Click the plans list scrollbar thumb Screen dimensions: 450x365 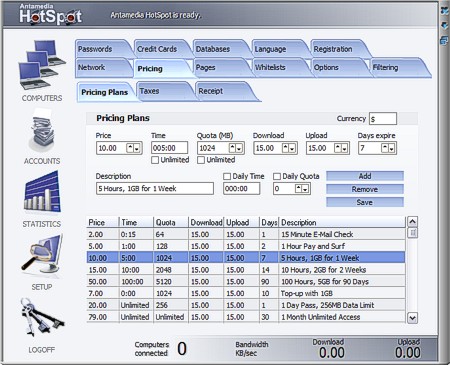tap(413, 233)
